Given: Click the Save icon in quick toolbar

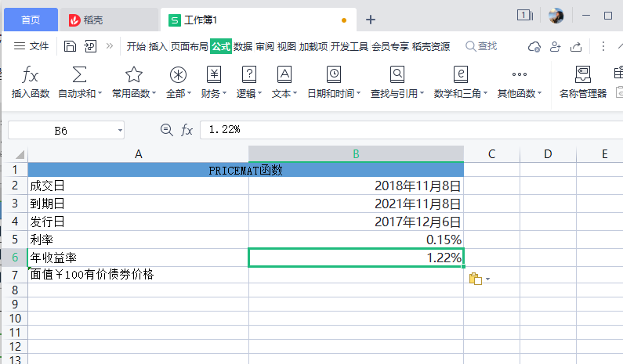Looking at the screenshot, I should [x=70, y=46].
